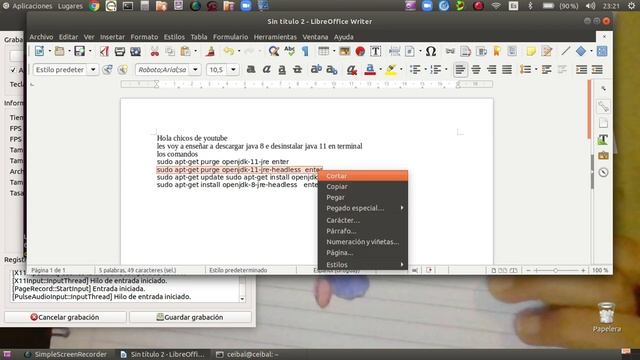Apply italic formatting
Screen dimensions: 640x360
(267, 70)
